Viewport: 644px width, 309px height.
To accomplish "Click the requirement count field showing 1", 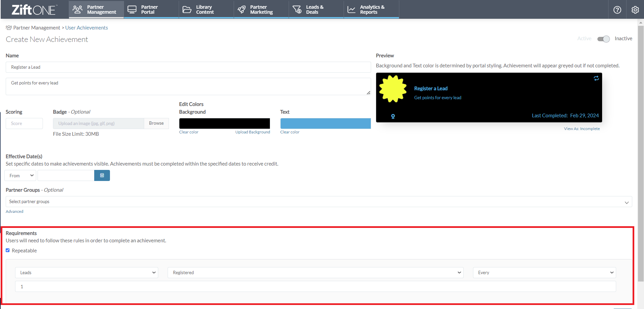I will pyautogui.click(x=315, y=287).
